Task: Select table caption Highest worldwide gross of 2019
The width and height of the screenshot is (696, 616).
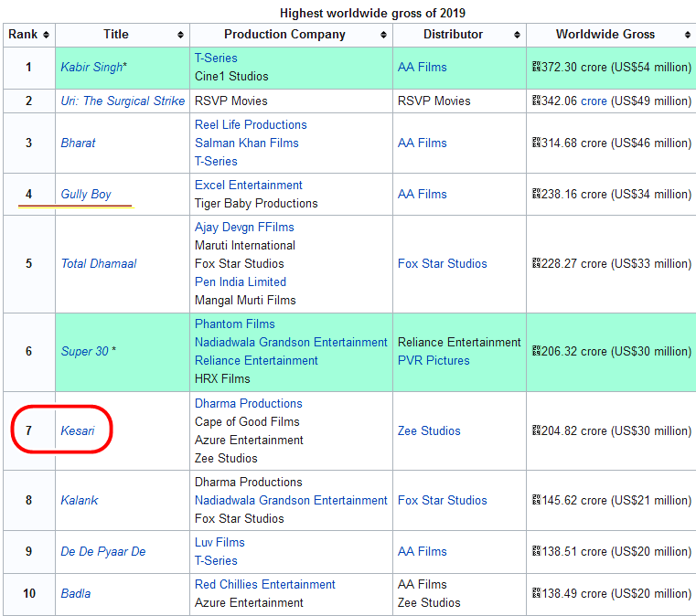Action: click(x=372, y=13)
